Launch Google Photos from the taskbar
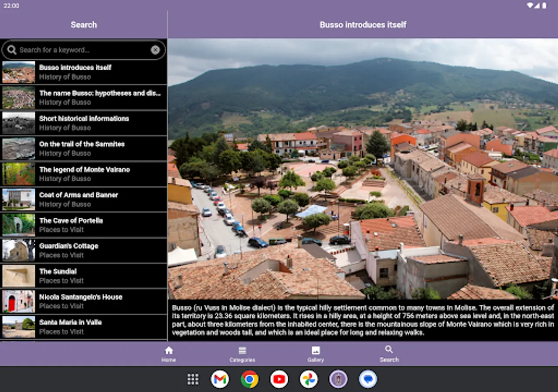This screenshot has width=558, height=392. [309, 379]
